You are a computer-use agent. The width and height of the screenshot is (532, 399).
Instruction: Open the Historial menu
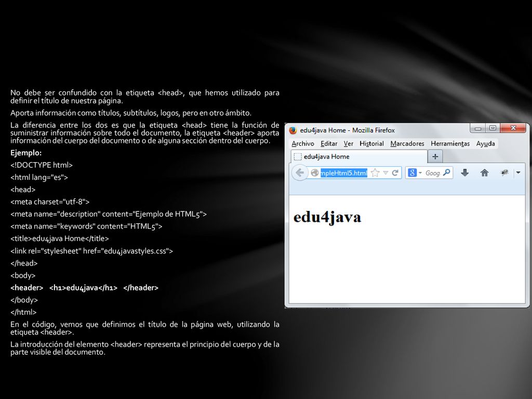[x=371, y=143]
